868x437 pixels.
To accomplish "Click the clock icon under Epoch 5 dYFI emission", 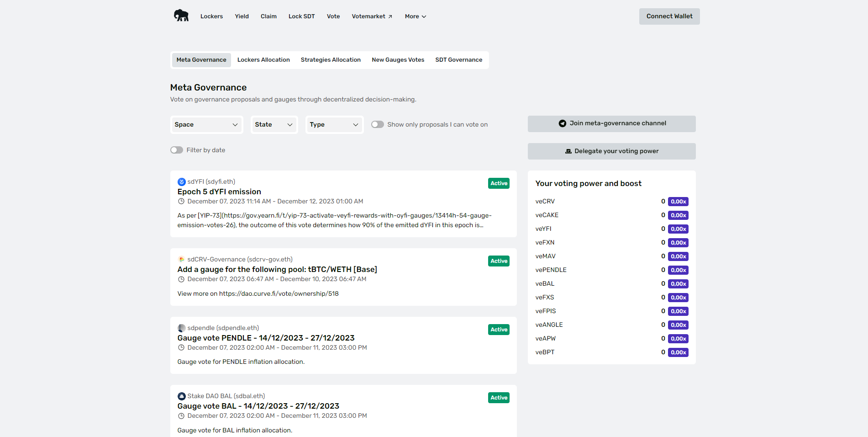I will click(x=181, y=202).
